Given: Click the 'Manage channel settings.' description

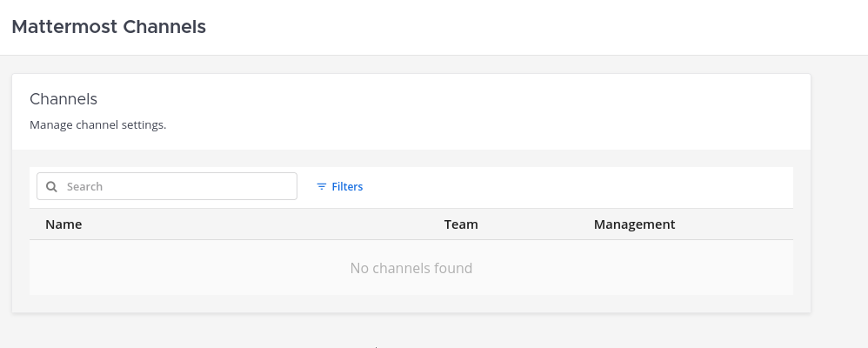Looking at the screenshot, I should [97, 124].
